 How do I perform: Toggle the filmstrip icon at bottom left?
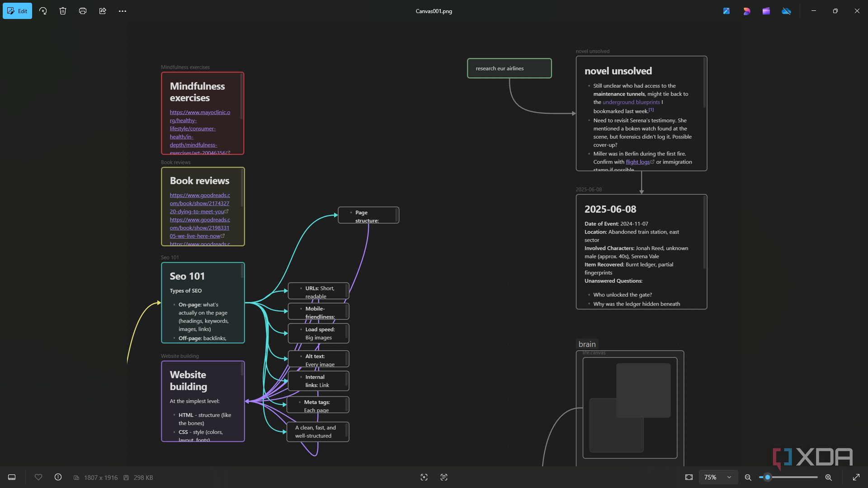pyautogui.click(x=12, y=477)
